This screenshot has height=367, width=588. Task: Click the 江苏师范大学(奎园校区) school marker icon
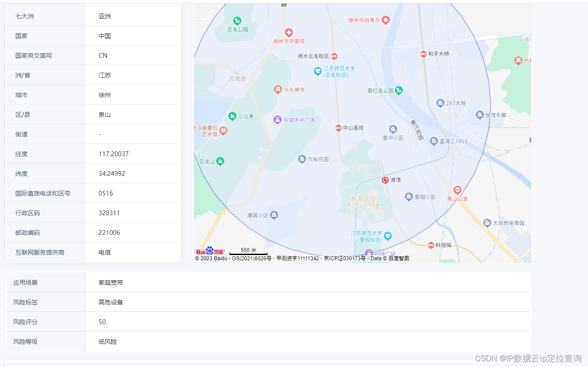tap(388, 236)
